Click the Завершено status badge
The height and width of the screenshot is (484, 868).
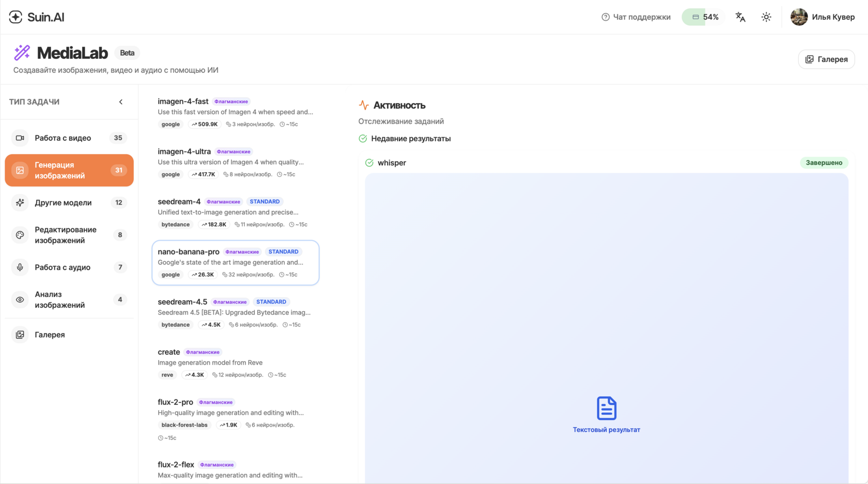tap(824, 163)
